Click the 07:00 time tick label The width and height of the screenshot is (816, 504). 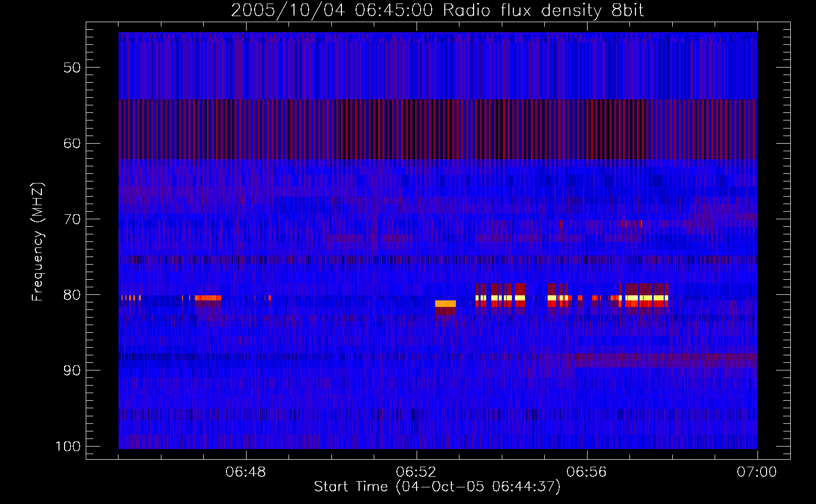[757, 472]
